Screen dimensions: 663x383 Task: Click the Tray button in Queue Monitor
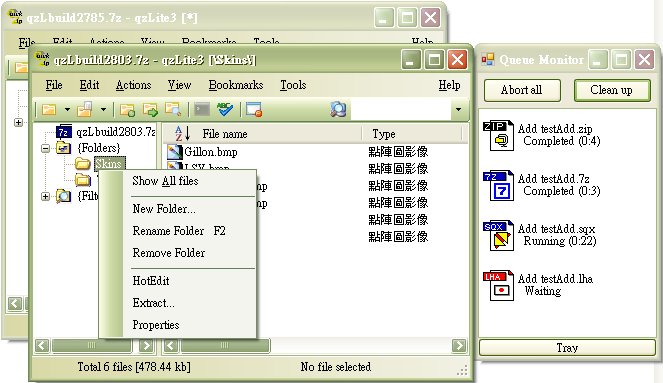click(567, 348)
